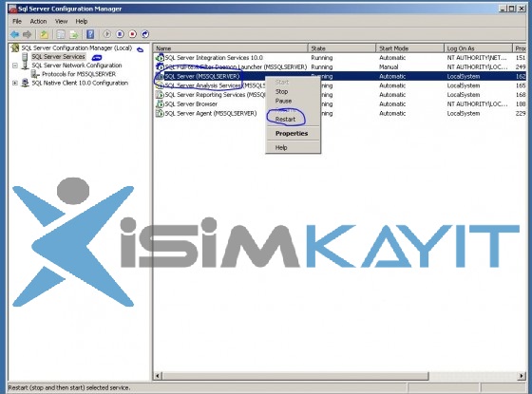Open the Help menu in menu bar
The image size is (532, 394).
coord(82,21)
